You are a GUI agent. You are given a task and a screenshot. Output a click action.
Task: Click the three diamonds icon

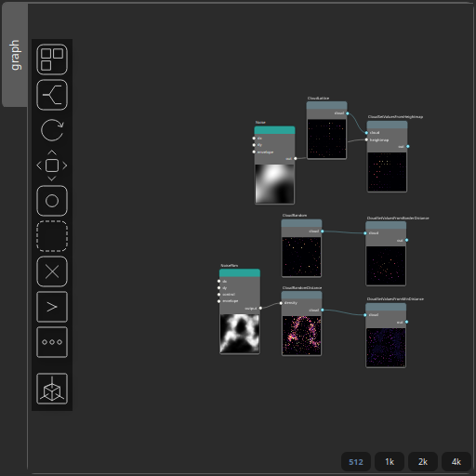[x=52, y=342]
